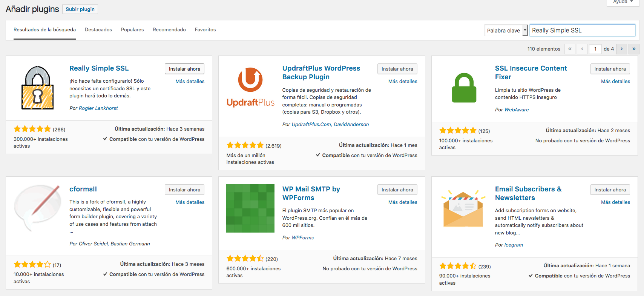Click the Subir plugin button
Viewport: 644px width, 296px height.
click(80, 9)
